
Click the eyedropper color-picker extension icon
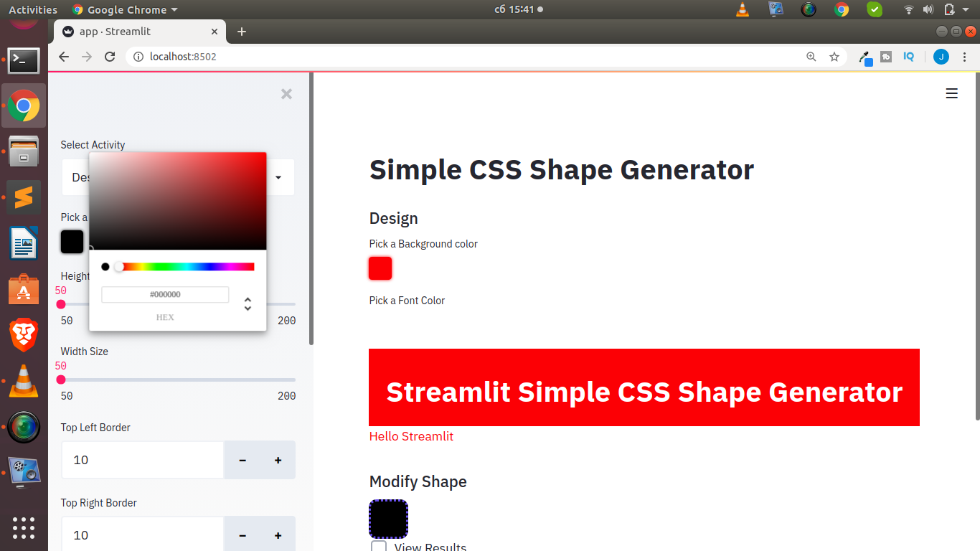click(x=864, y=57)
